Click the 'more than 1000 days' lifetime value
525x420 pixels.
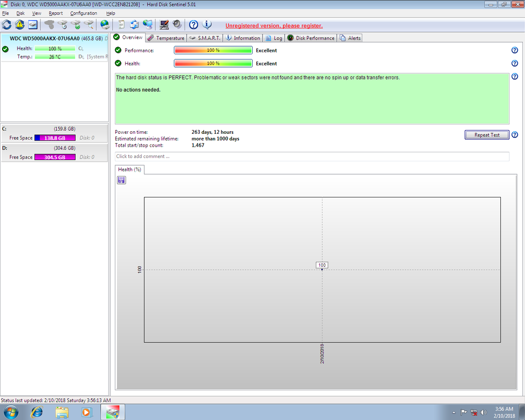[215, 138]
